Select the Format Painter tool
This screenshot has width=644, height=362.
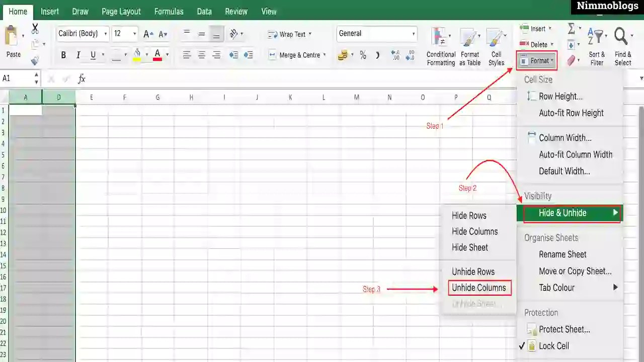tap(34, 60)
